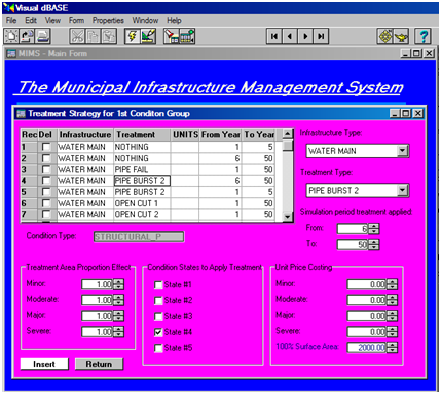
Task: Uncheck State #4 checkbox
Action: coord(158,332)
